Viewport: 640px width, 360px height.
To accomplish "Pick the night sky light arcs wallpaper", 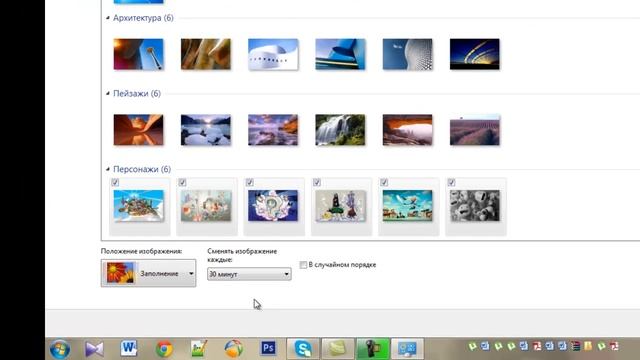I will (x=475, y=54).
